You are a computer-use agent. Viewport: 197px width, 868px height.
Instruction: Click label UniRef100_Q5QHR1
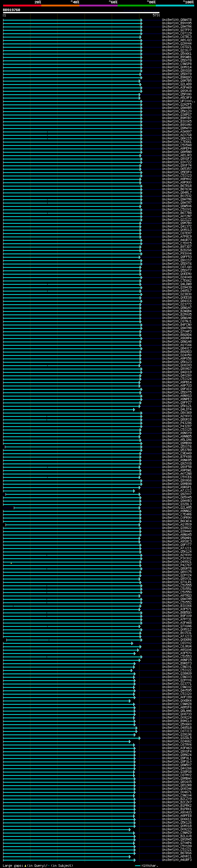pos(177,538)
